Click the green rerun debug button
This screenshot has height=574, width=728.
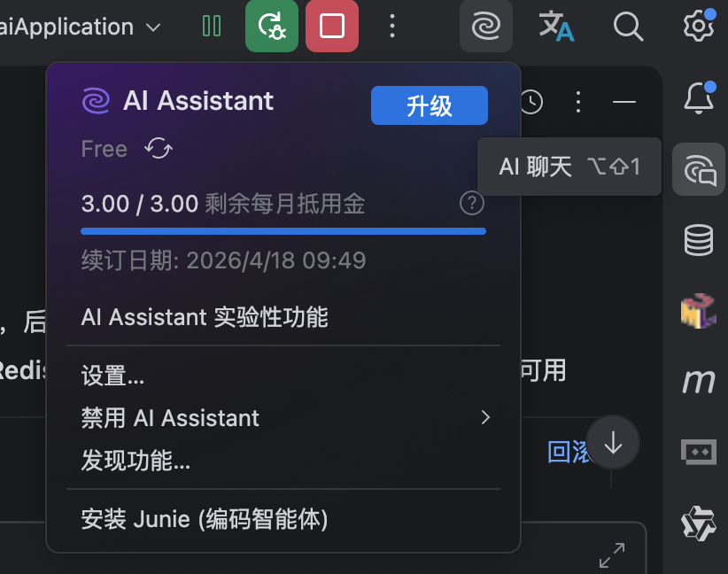[x=272, y=27]
